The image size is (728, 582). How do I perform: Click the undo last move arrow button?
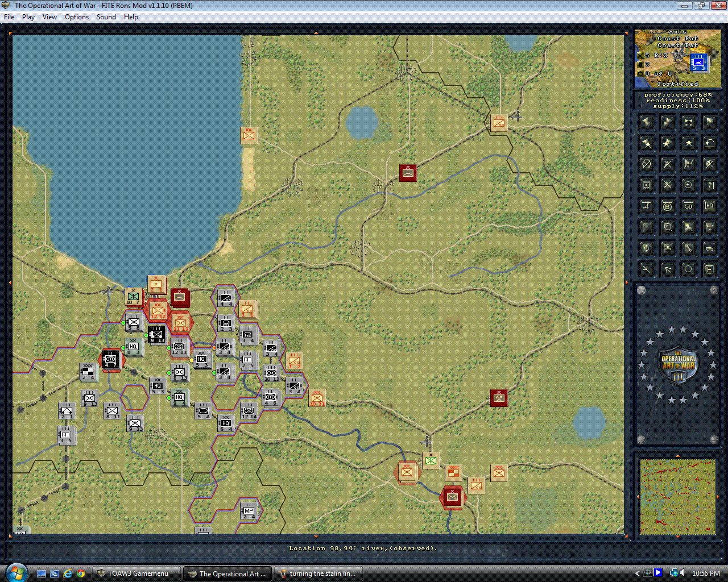click(x=709, y=143)
